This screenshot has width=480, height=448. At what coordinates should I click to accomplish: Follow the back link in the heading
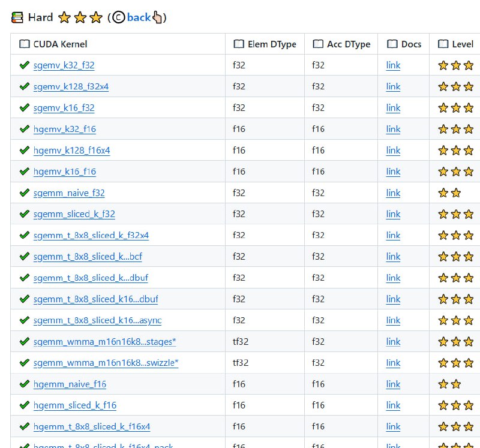click(139, 17)
